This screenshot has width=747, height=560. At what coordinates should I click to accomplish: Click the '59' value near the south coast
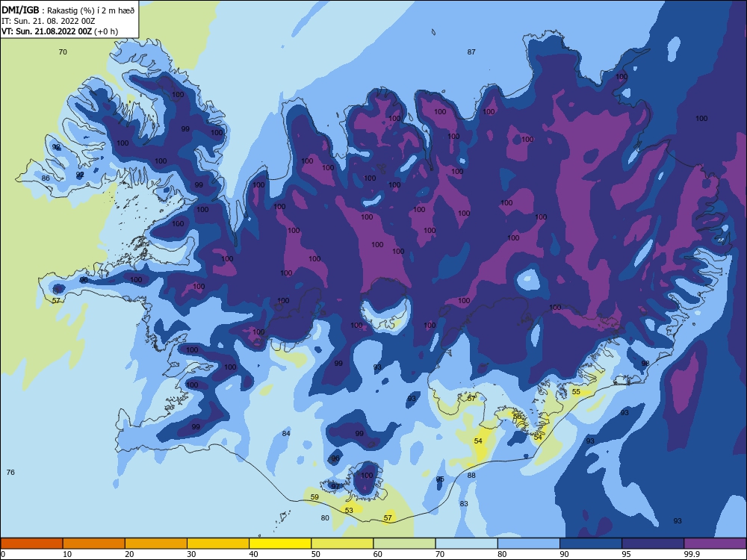[x=314, y=497]
